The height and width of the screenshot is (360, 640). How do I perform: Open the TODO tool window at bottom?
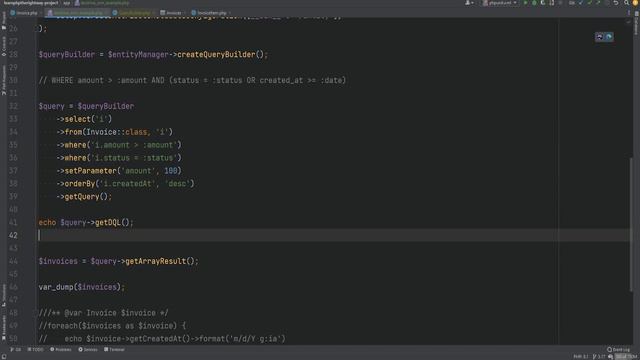[x=36, y=350]
